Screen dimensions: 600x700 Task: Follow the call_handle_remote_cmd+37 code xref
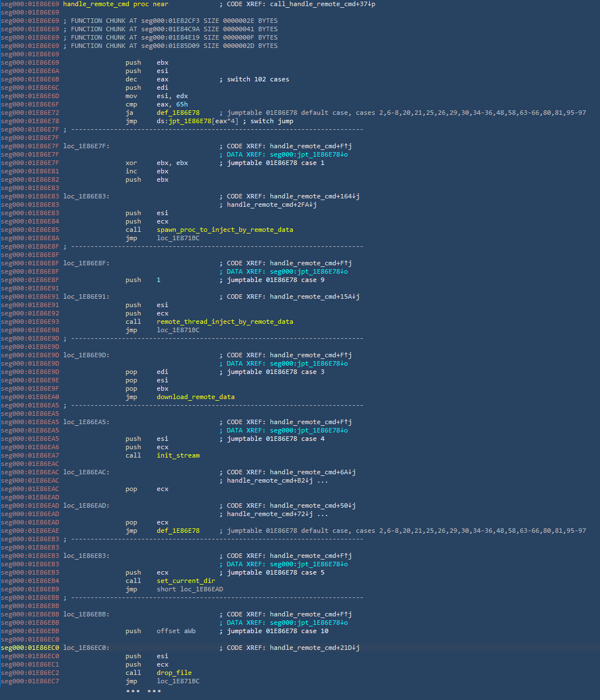pos(322,4)
